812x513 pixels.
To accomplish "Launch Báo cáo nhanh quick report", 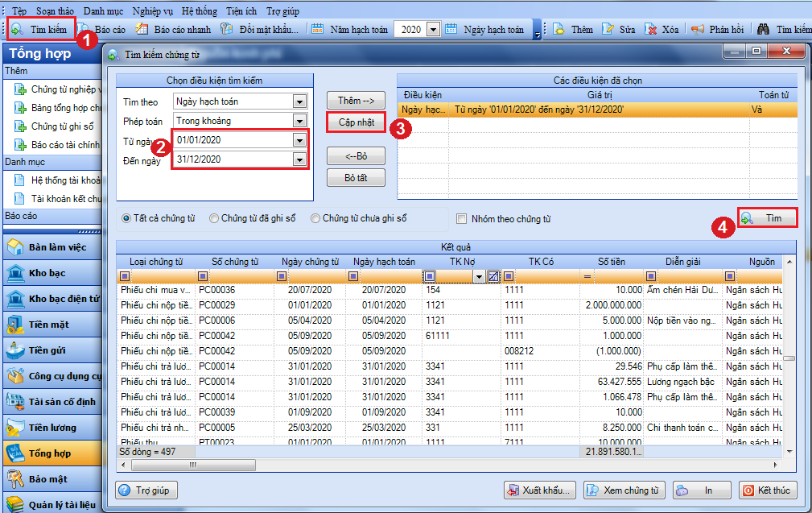I will coord(174,30).
